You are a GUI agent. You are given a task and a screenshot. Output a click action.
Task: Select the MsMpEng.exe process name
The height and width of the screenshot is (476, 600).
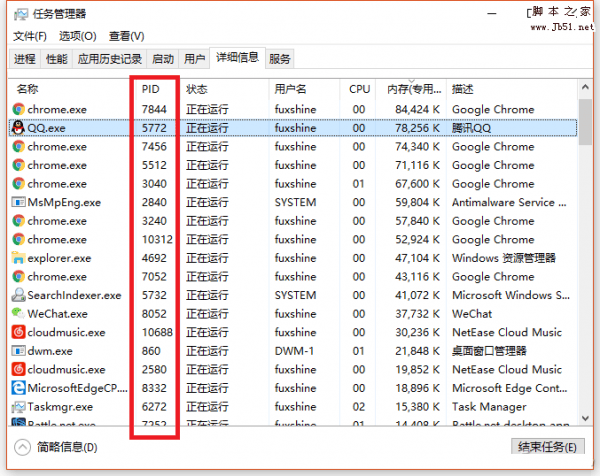point(64,202)
